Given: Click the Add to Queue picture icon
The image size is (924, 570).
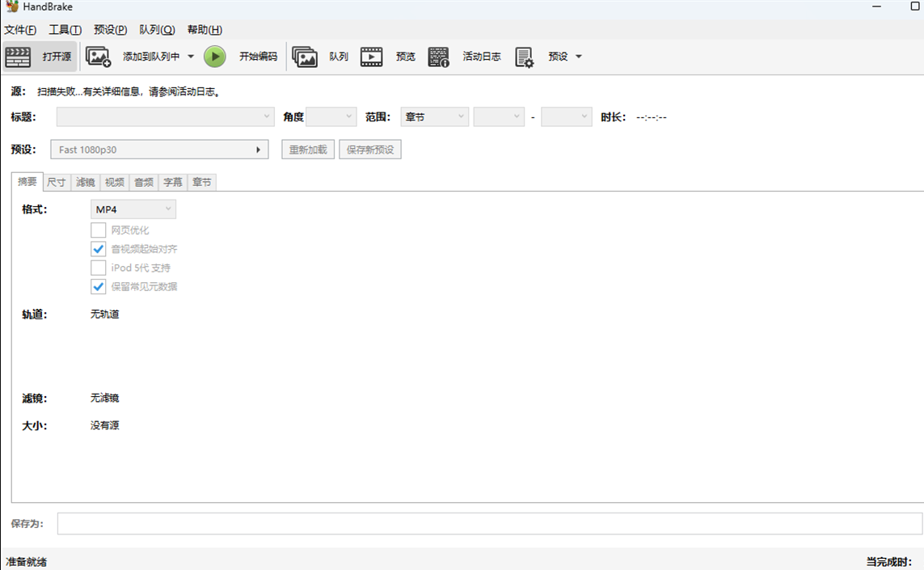Looking at the screenshot, I should (98, 57).
